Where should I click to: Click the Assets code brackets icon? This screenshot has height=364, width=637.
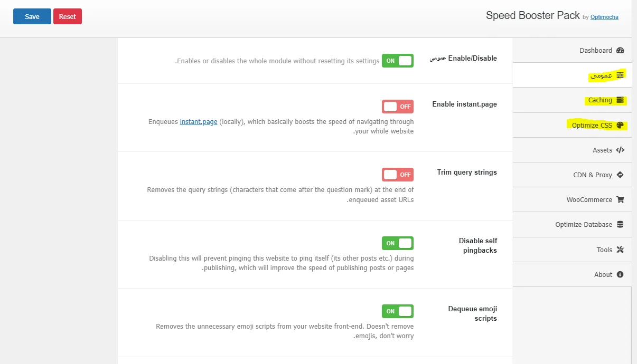(x=620, y=150)
